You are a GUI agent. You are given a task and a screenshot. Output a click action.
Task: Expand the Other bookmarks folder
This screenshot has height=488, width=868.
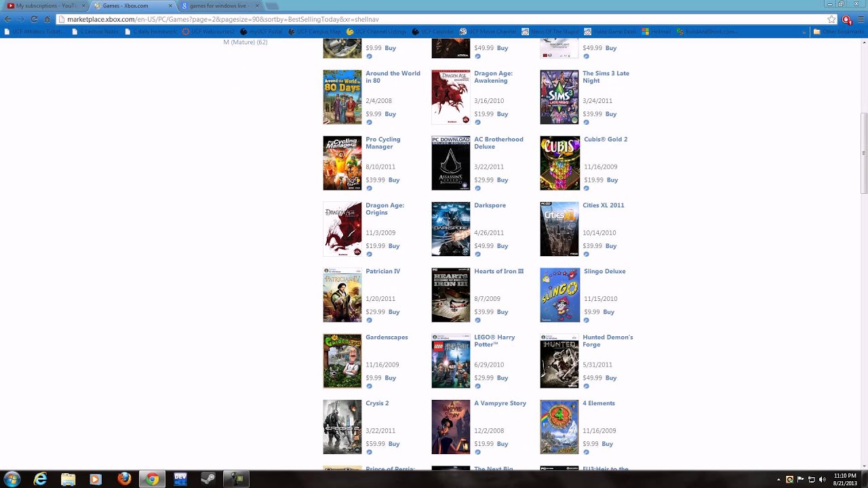click(x=838, y=31)
